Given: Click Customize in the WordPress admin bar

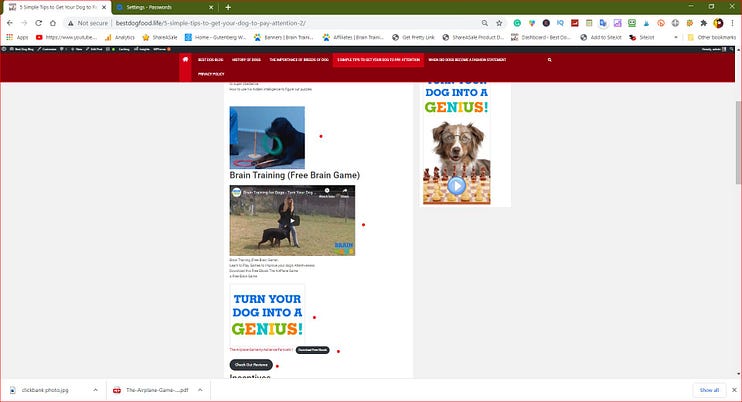Looking at the screenshot, I should point(47,49).
